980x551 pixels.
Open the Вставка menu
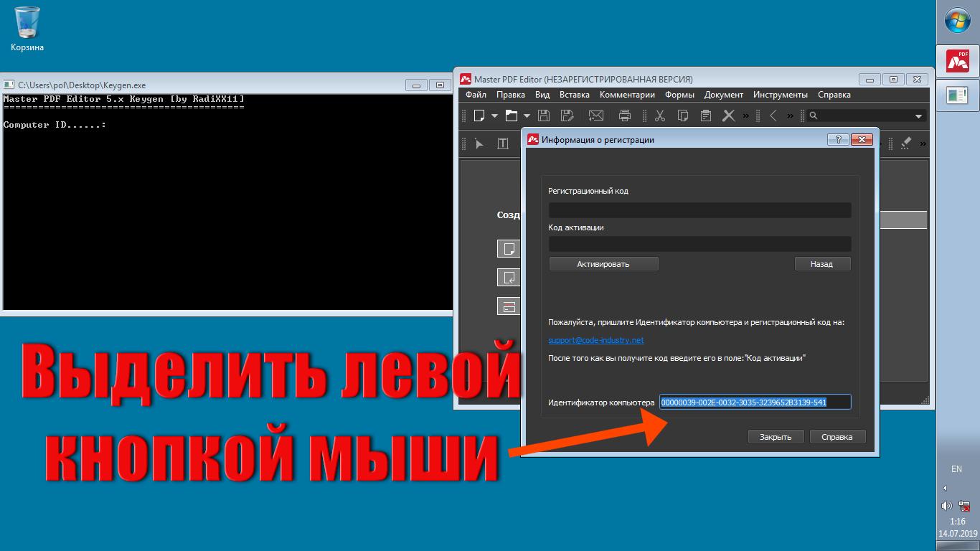click(575, 95)
